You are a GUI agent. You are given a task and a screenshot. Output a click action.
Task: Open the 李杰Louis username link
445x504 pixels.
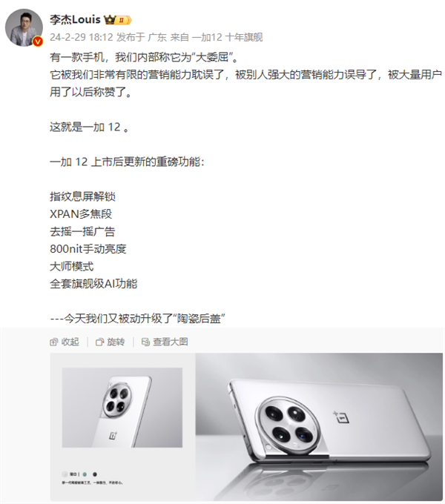coord(75,19)
